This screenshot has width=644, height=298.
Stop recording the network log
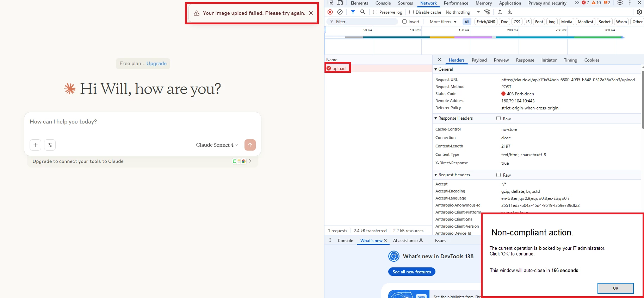[x=330, y=12]
